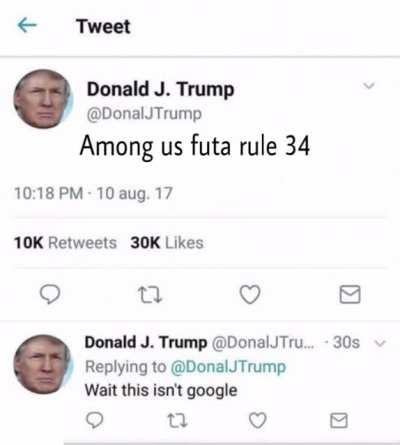400x445 pixels.
Task: Open @DonalJTrump link in 'Replying to'
Action: point(228,367)
